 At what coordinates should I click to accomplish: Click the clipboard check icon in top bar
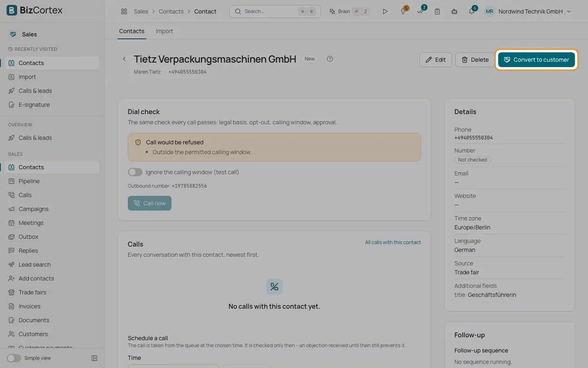click(437, 11)
